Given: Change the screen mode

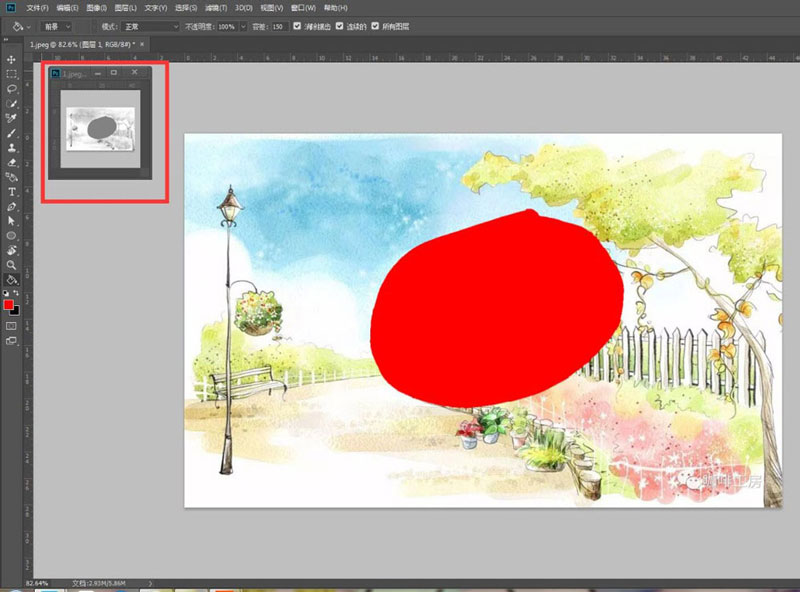Looking at the screenshot, I should pos(11,341).
